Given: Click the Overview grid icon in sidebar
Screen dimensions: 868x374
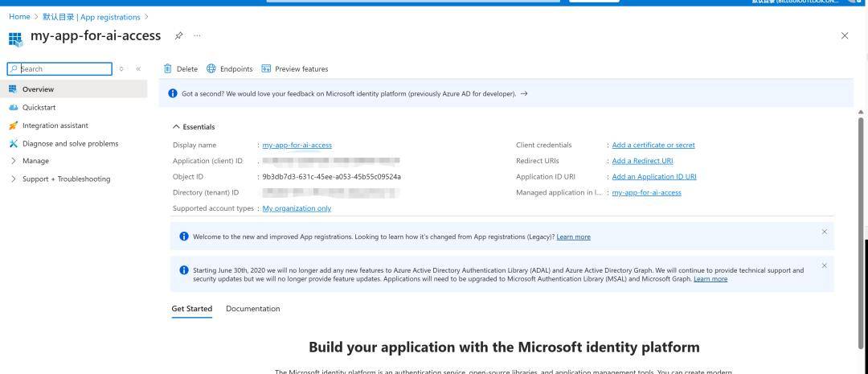Looking at the screenshot, I should [x=14, y=89].
